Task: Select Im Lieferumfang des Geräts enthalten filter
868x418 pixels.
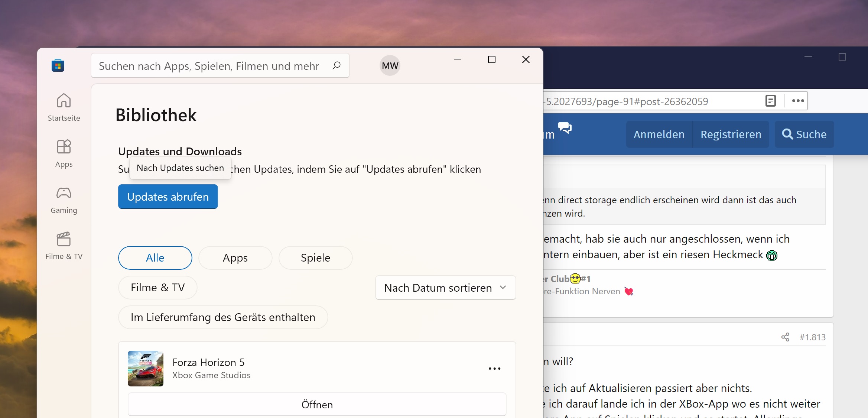Action: 223,317
